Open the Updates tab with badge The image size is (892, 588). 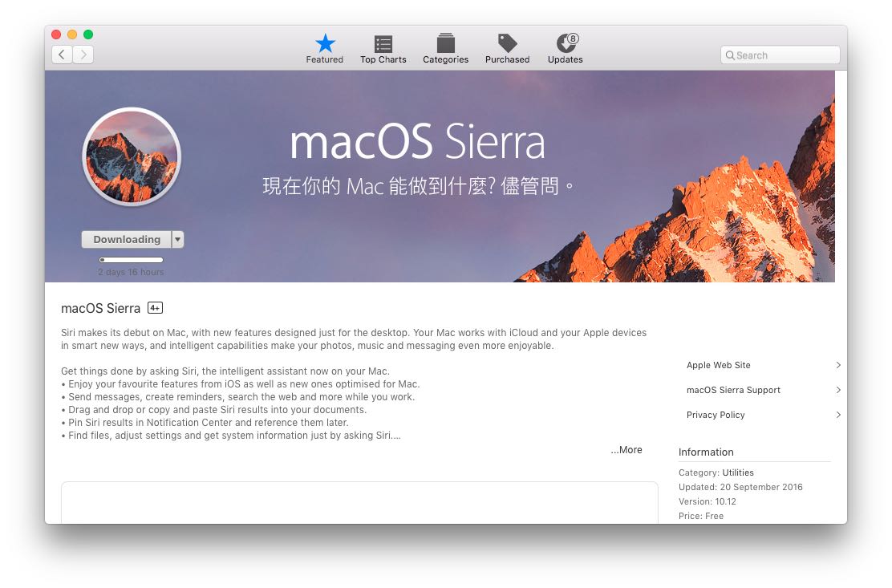(x=566, y=49)
